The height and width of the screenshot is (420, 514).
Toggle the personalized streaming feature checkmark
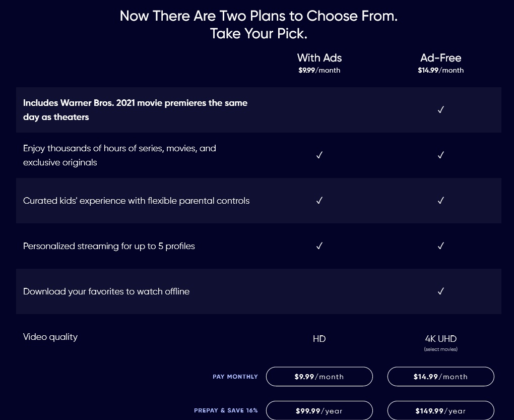tap(319, 246)
